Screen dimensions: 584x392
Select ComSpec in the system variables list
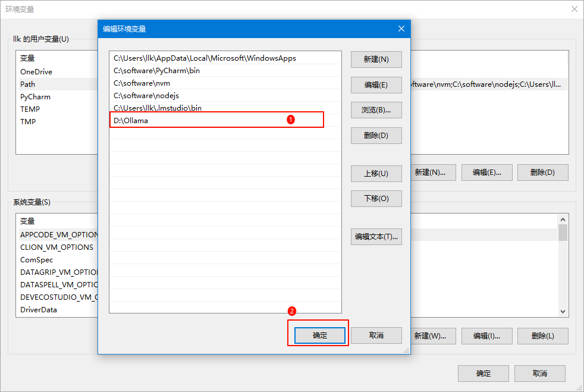click(37, 260)
